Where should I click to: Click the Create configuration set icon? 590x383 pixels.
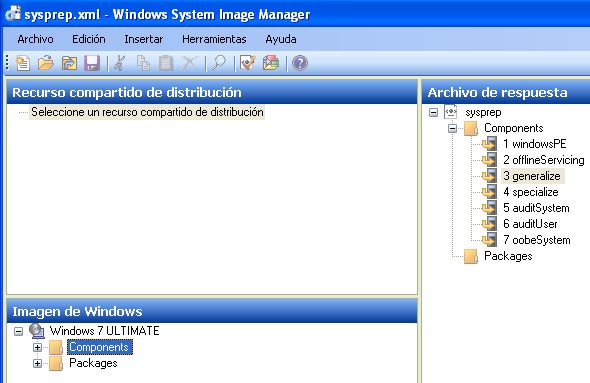(271, 63)
